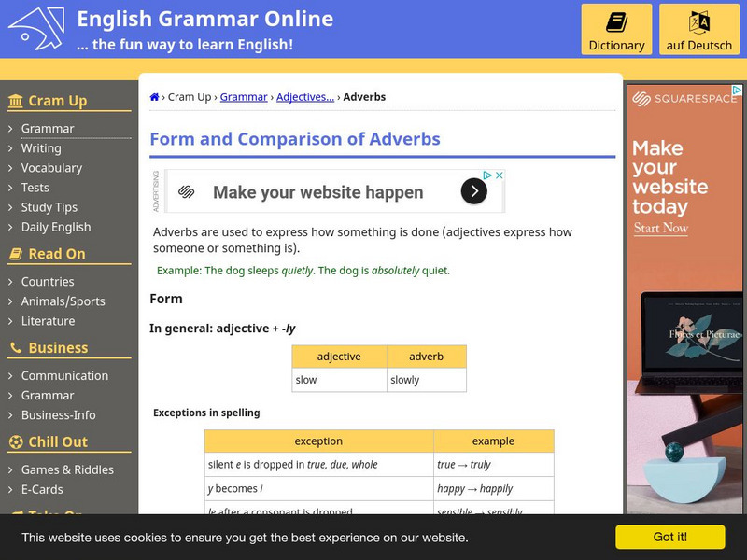This screenshot has width=747, height=560.
Task: Go to Adjectives... breadcrumb link
Action: (305, 97)
